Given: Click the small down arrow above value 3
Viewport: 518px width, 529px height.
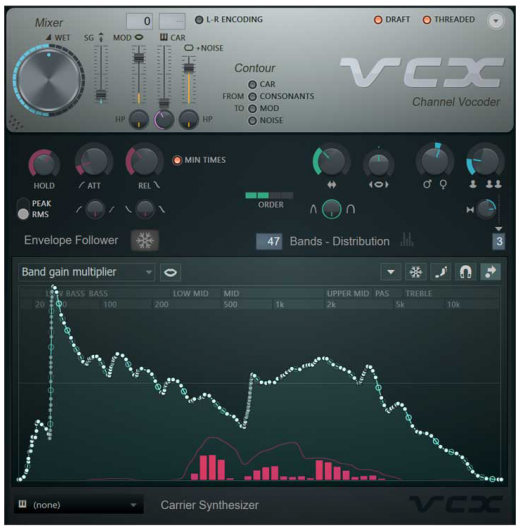Looking at the screenshot, I should click(498, 229).
